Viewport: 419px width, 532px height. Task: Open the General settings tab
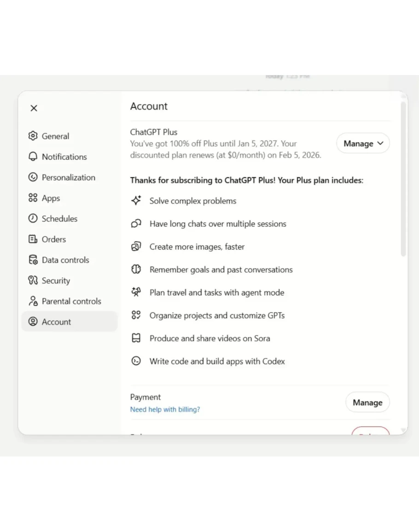pyautogui.click(x=69, y=136)
